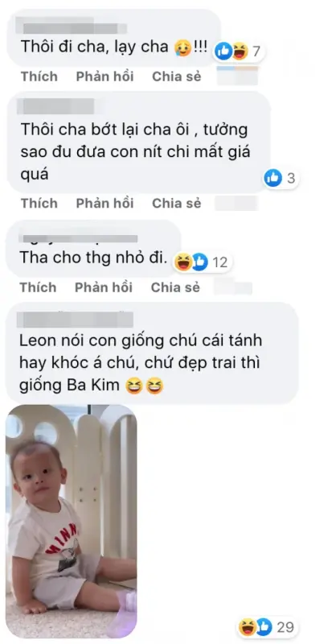Click Thích under the 'Tha cho thg nhỏ đi' comment
Image resolution: width=332 pixels, height=644 pixels.
tap(38, 287)
